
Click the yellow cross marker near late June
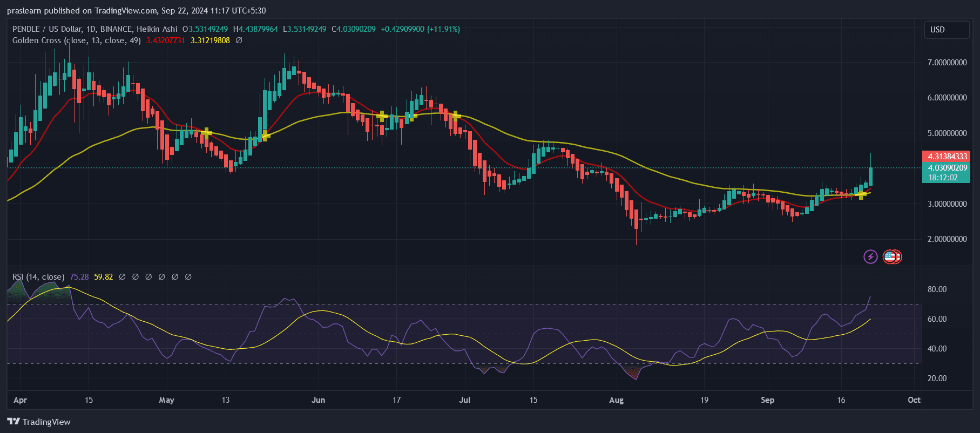tap(456, 116)
